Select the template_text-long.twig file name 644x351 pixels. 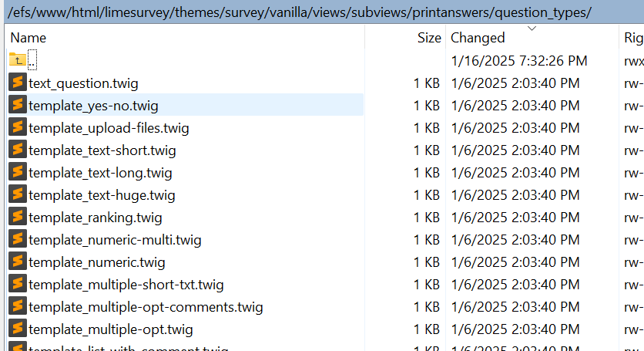pos(100,174)
